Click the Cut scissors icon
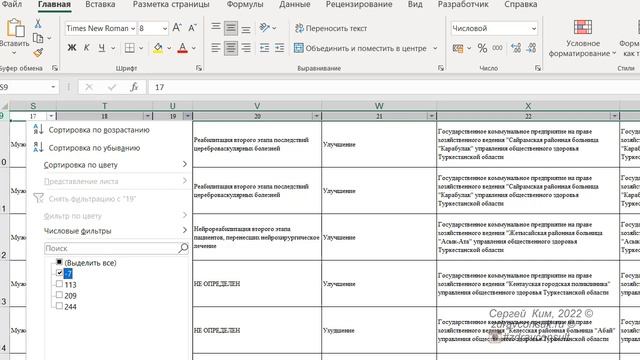Screen dimensions: 640x360 tap(38, 24)
